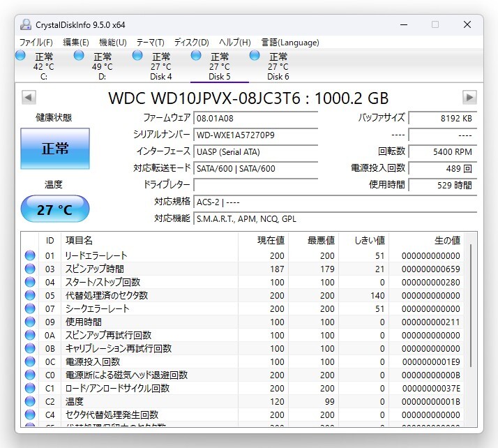The image size is (498, 448).
Task: Click status orb of attribute 0C 電源投入回数
Action: point(30,361)
